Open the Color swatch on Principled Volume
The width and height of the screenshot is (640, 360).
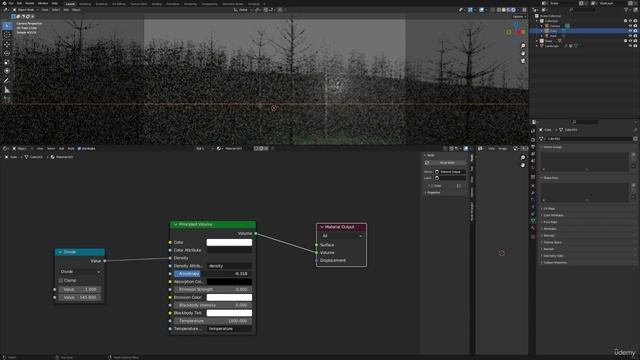click(x=229, y=242)
